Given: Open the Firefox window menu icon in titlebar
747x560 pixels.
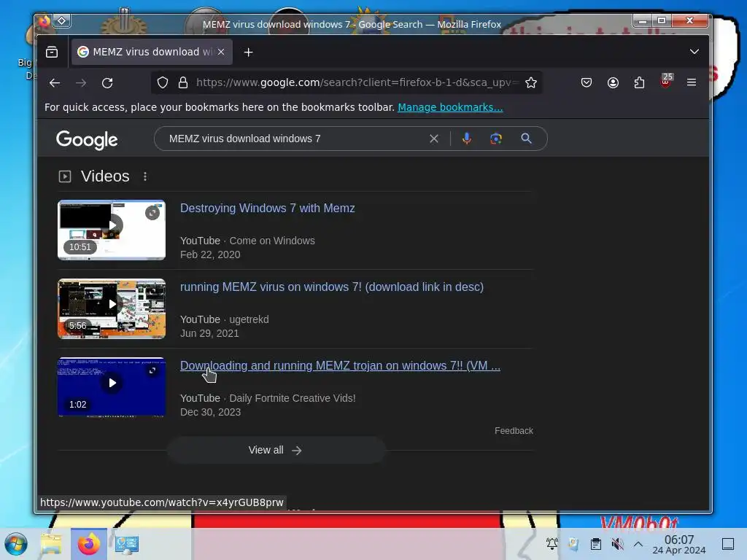Looking at the screenshot, I should [x=44, y=21].
